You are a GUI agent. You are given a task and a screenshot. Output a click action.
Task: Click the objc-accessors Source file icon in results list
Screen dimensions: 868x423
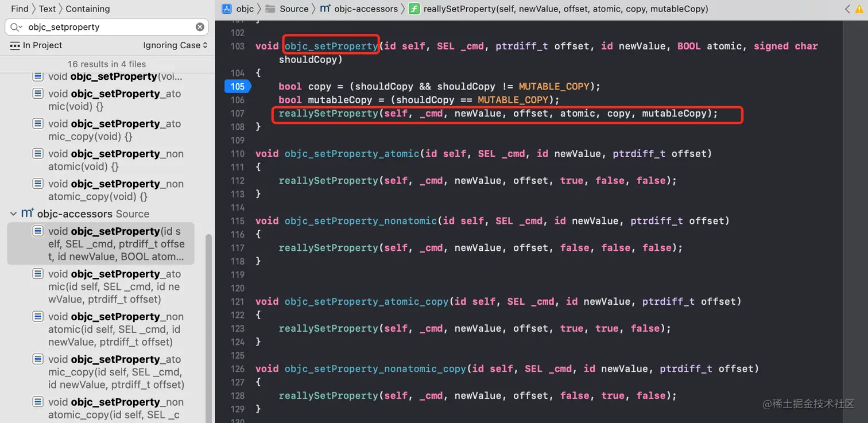tap(27, 214)
